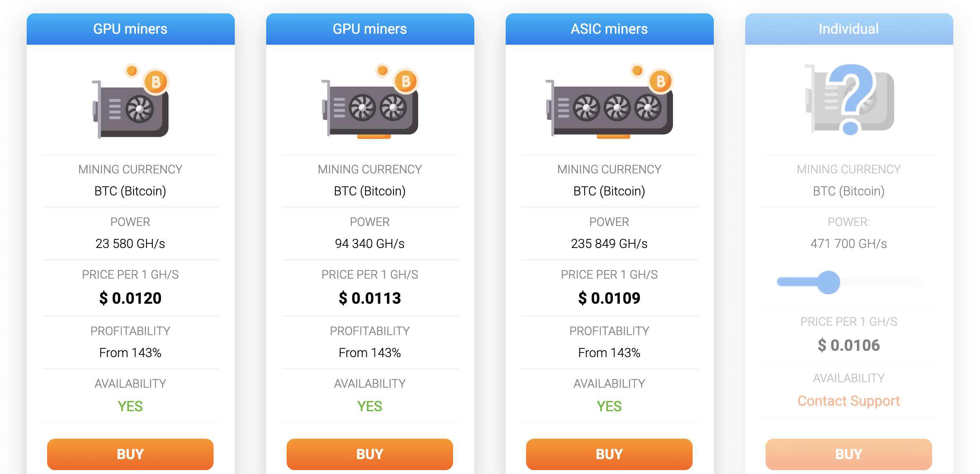Click Bitcoin coin badge on dual-fan GPU image
This screenshot has width=980, height=474.
[x=406, y=82]
